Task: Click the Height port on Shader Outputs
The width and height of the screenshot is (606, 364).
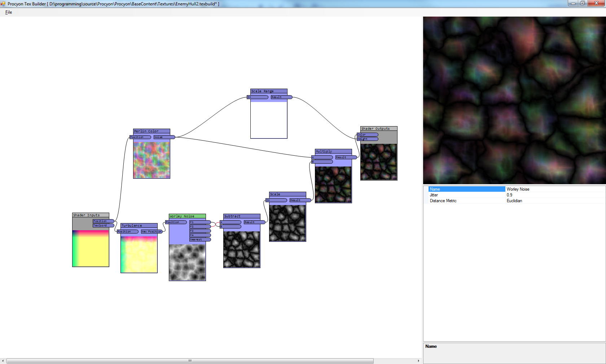Action: [367, 139]
